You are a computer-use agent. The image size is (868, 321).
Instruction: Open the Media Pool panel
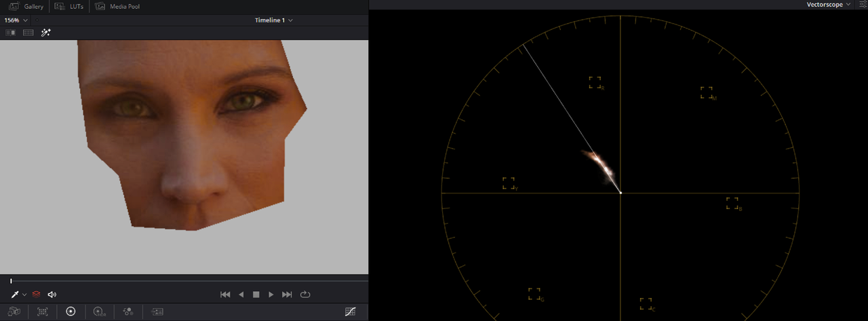[x=117, y=6]
